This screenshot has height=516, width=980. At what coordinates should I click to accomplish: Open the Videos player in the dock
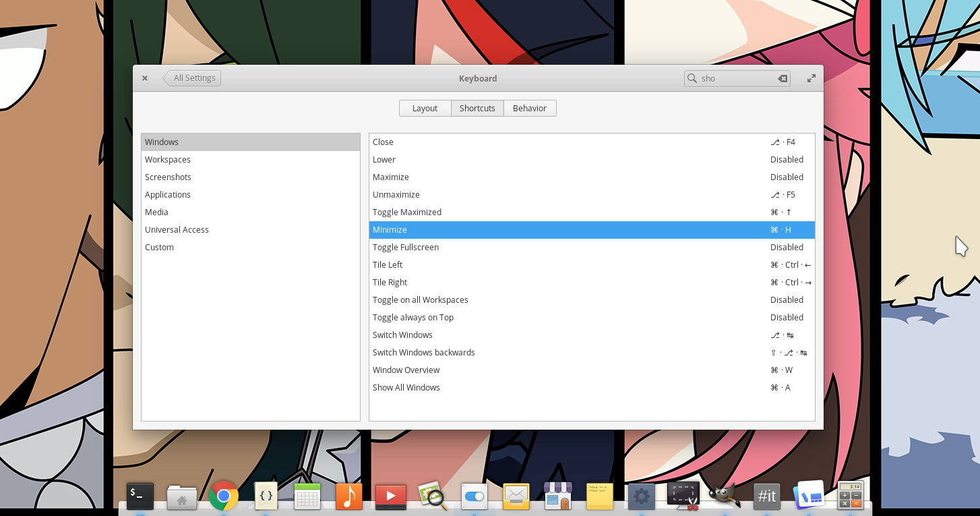click(x=391, y=496)
